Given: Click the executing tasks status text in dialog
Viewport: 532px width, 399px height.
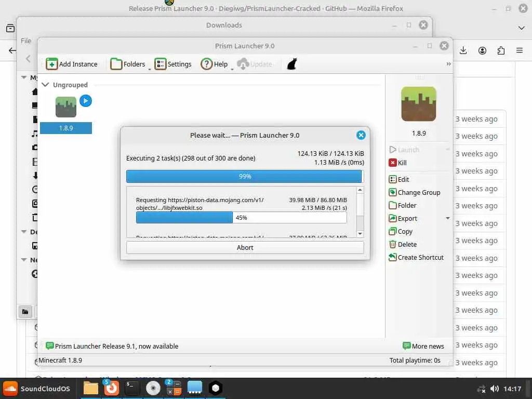Looking at the screenshot, I should click(x=191, y=158).
